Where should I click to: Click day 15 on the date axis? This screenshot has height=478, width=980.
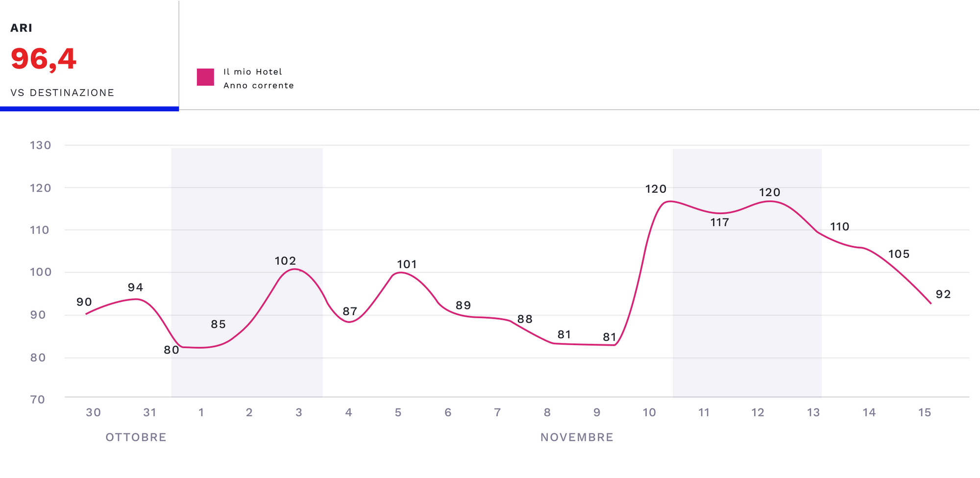[925, 413]
